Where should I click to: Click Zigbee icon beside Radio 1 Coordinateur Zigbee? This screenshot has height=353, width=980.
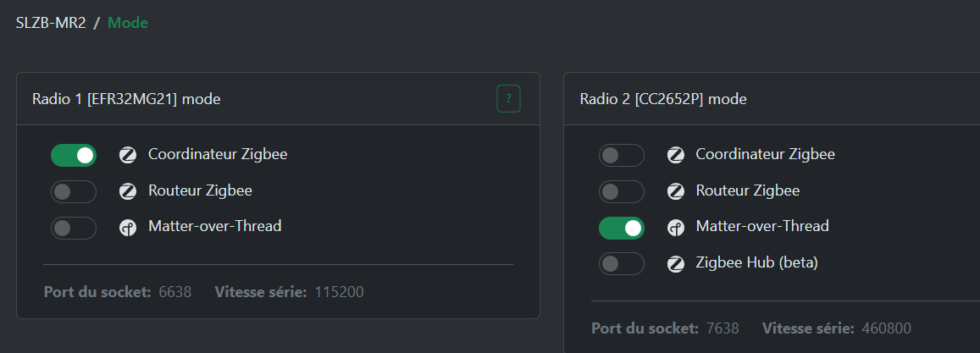click(128, 155)
